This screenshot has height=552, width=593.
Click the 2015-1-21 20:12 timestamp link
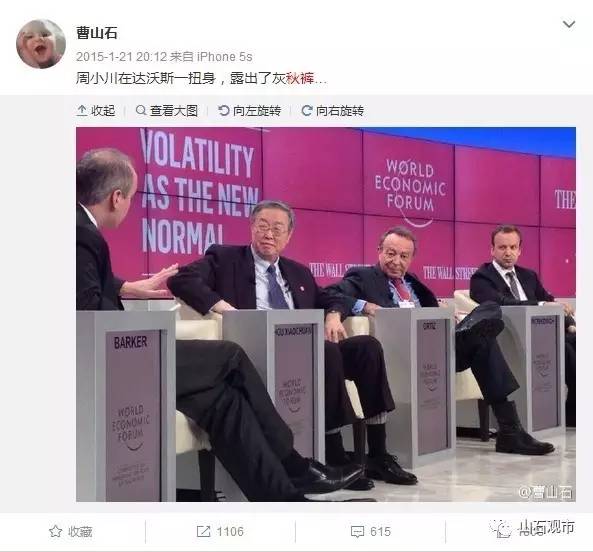tap(121, 57)
